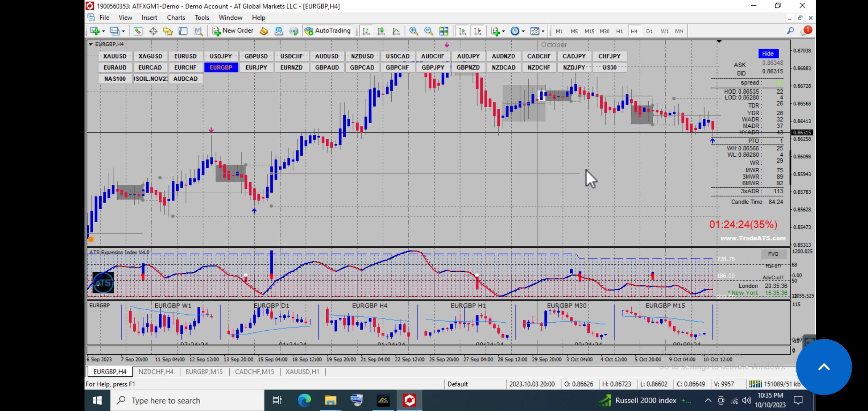Switch to XAUUSD,H1 chart tab
Screen dimensions: 868x411
pyautogui.click(x=302, y=372)
